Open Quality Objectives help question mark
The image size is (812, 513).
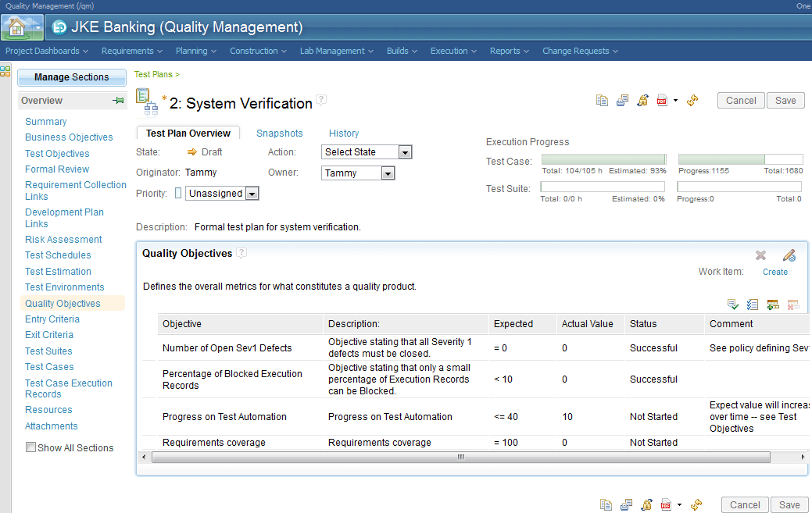click(x=243, y=252)
